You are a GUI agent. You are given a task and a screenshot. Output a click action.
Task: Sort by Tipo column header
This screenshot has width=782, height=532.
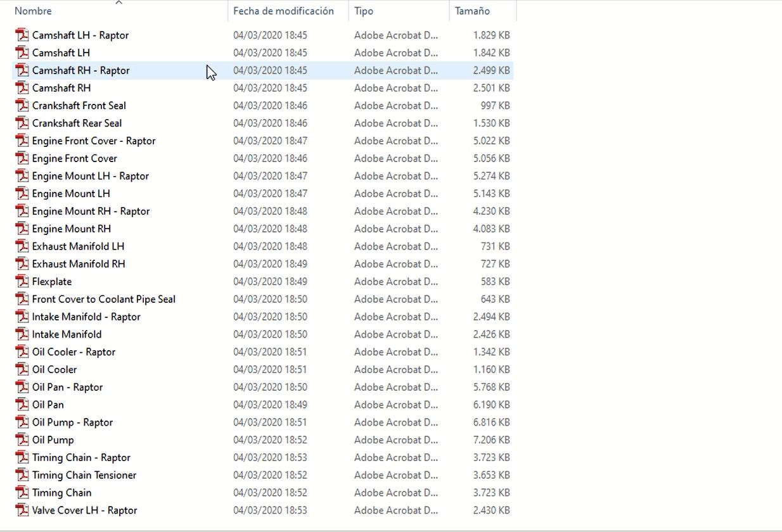click(364, 11)
